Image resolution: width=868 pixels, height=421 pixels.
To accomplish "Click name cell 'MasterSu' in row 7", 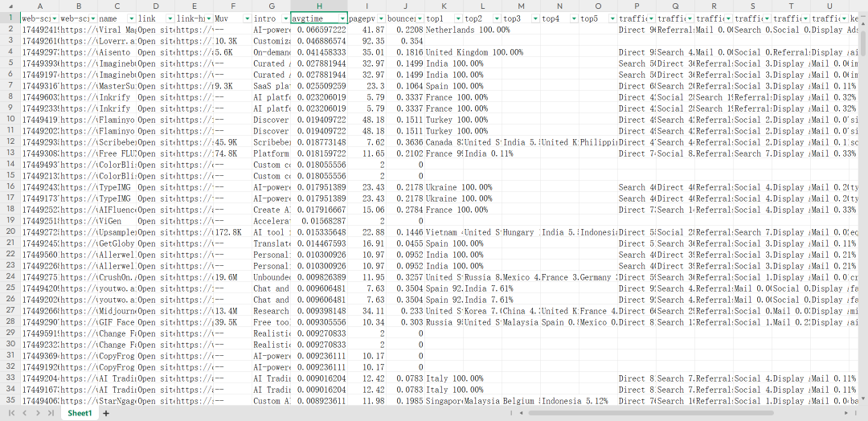I will tap(117, 86).
